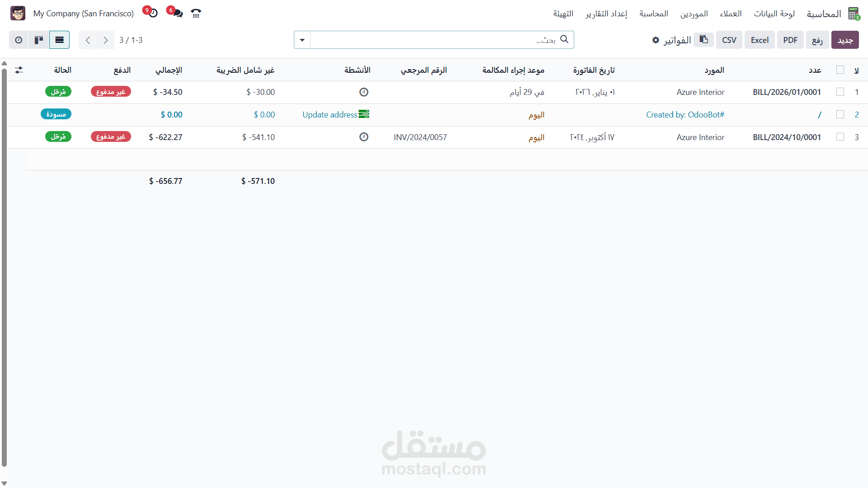Check the box for BILL/2024/10/0001 row

pyautogui.click(x=840, y=137)
